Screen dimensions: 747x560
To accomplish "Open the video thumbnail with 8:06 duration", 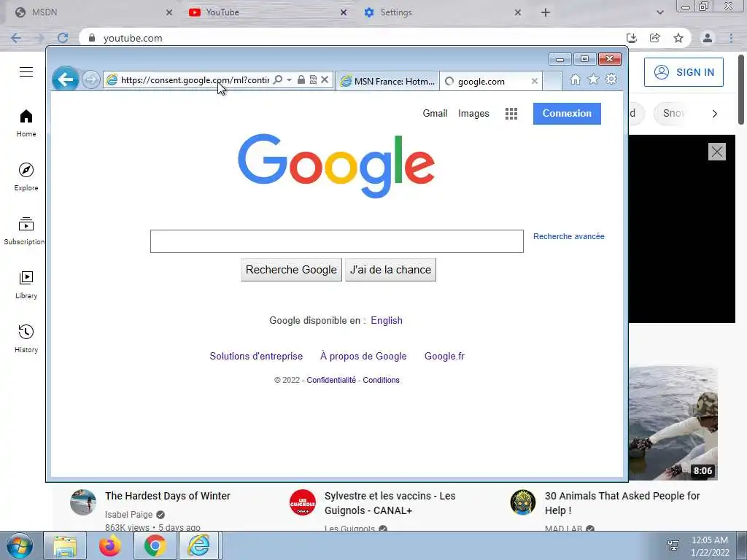I will (673, 423).
